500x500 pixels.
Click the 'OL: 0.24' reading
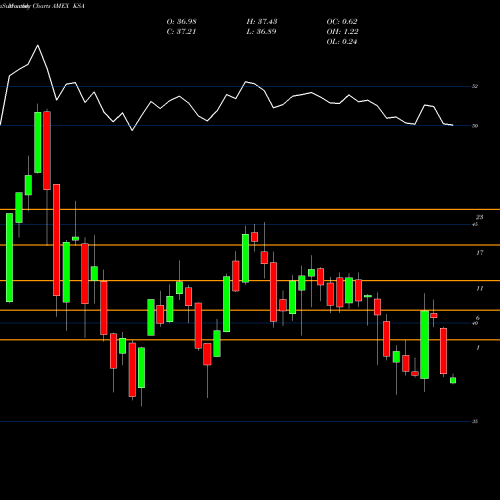click(342, 42)
